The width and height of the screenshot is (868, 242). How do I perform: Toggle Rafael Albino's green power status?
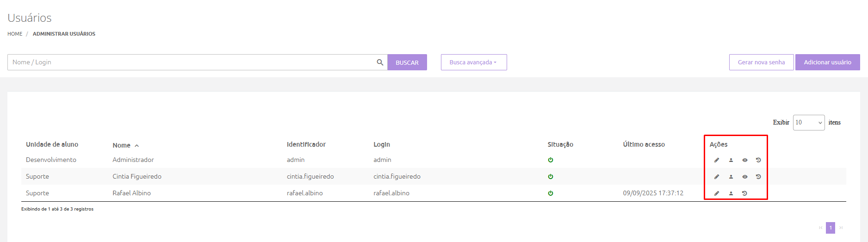(x=551, y=193)
